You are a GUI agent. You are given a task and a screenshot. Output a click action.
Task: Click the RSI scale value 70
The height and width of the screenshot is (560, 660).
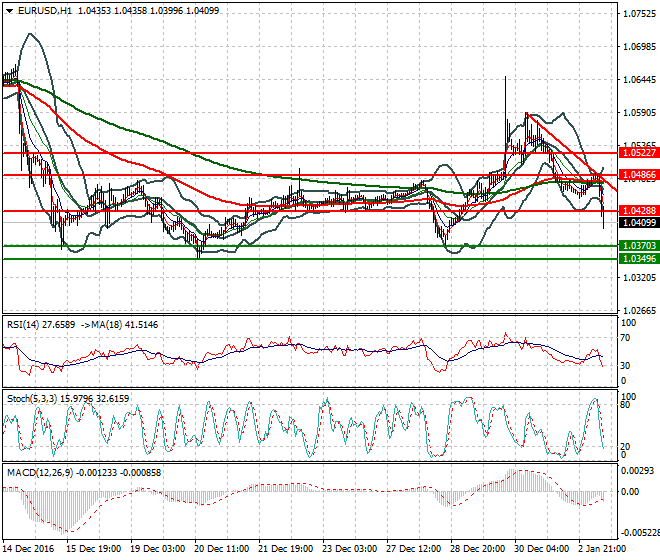coord(626,338)
